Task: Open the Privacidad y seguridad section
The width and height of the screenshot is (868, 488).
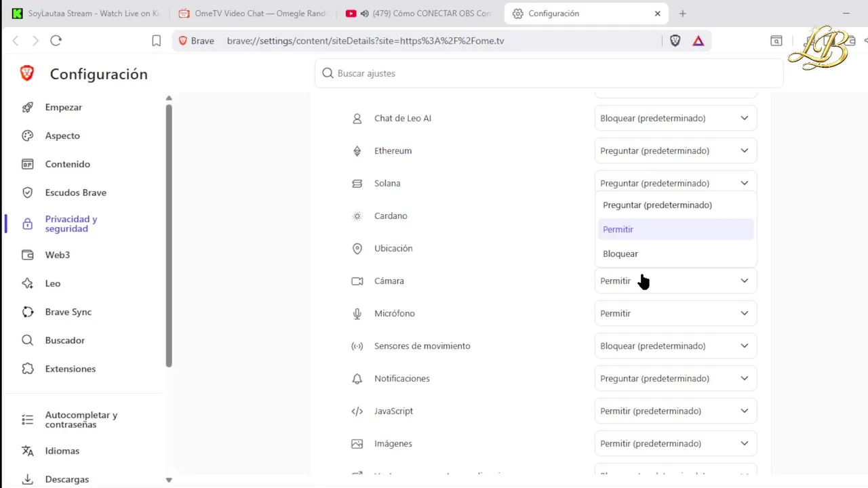Action: [71, 224]
